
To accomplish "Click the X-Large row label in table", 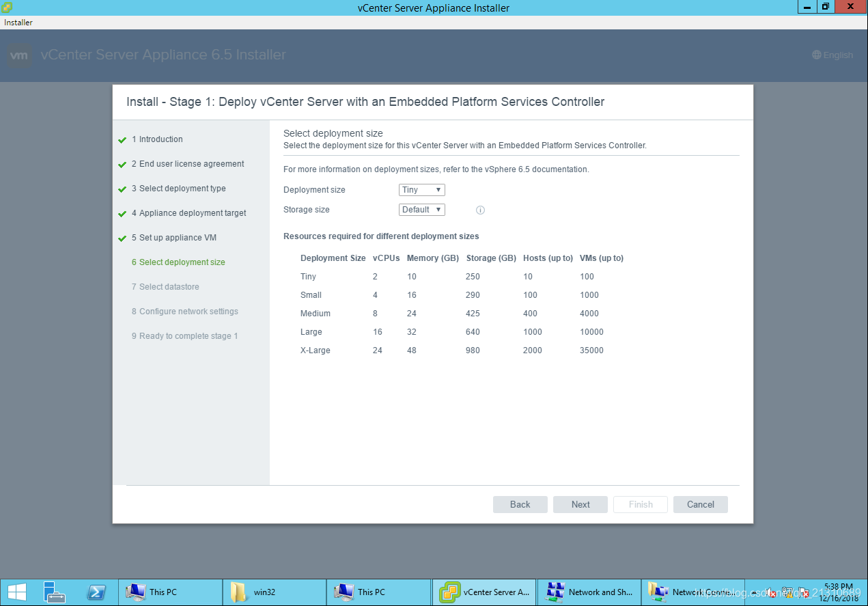I will [x=316, y=350].
